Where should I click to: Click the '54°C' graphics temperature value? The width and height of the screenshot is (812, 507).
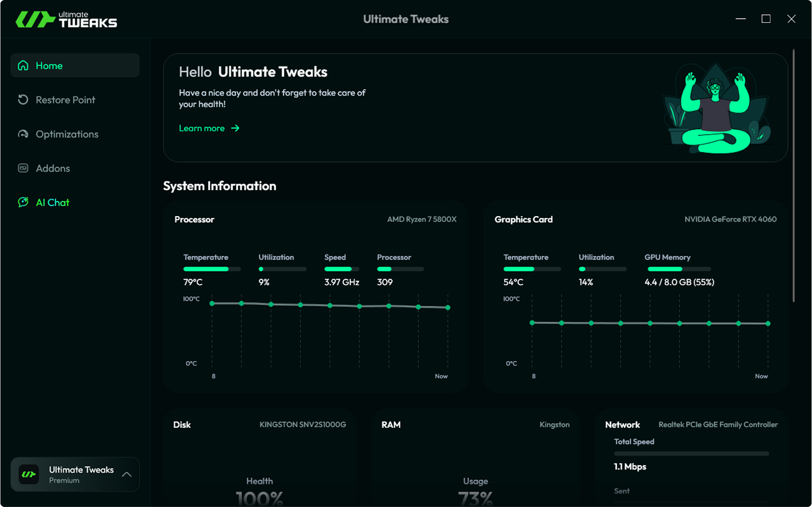(x=513, y=282)
